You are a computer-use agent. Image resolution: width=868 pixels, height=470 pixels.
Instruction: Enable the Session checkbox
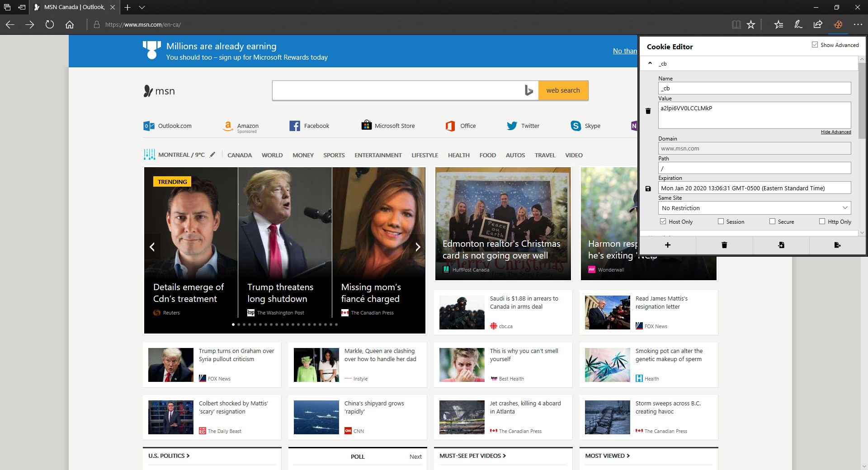pyautogui.click(x=721, y=221)
